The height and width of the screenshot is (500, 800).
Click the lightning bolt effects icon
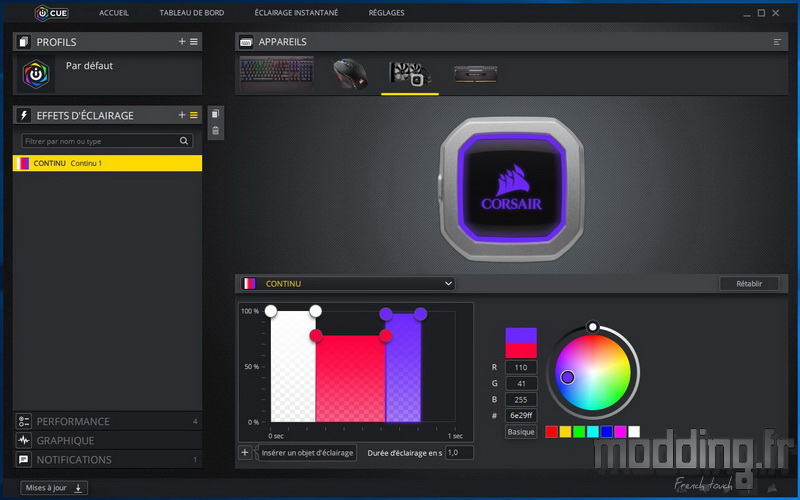(x=23, y=115)
